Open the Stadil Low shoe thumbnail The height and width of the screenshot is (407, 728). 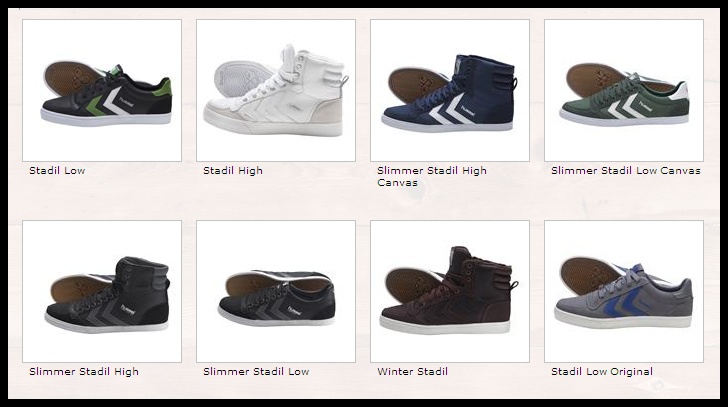(102, 90)
